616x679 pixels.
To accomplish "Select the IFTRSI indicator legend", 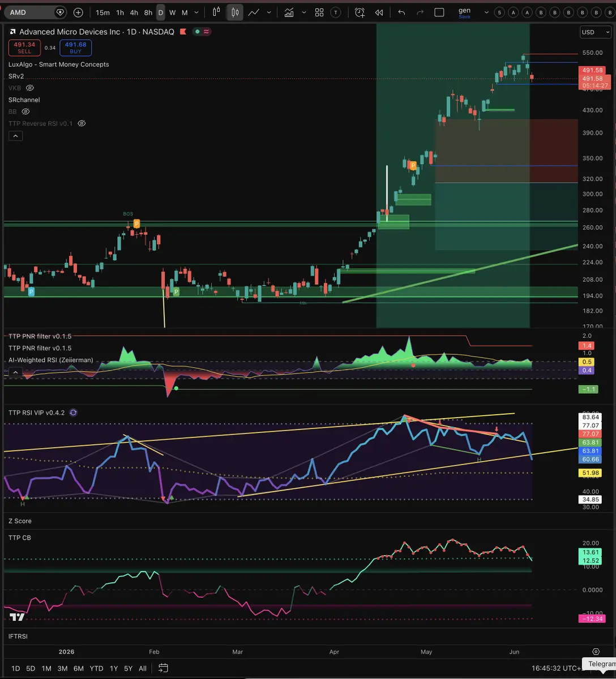I will (x=18, y=636).
